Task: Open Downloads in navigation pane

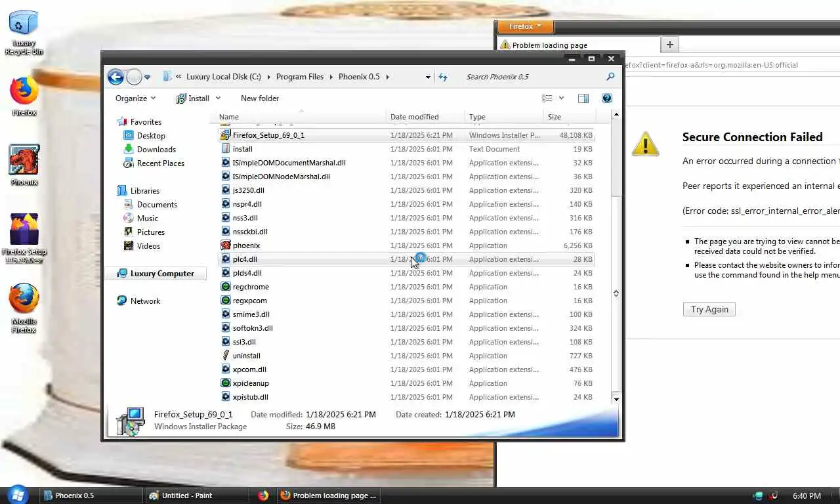Action: (x=156, y=150)
